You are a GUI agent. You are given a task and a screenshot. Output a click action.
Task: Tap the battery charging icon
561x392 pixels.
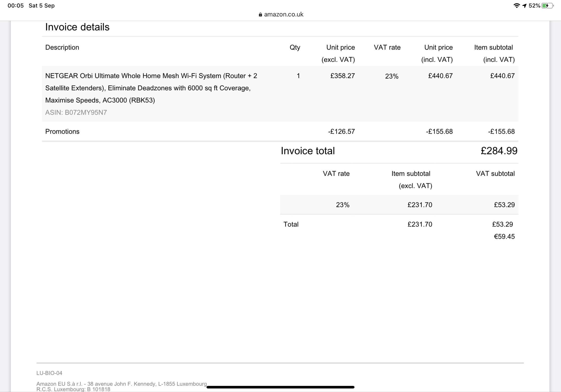coord(548,6)
